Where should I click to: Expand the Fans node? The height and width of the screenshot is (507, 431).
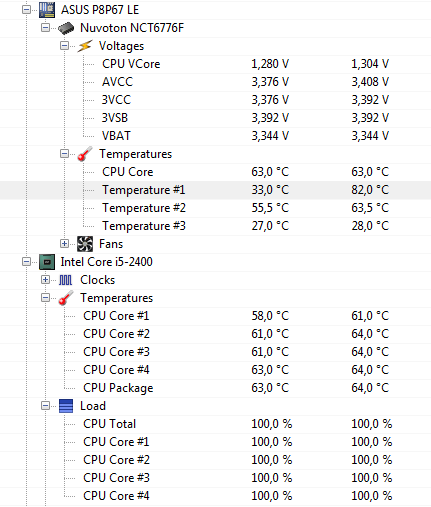(64, 244)
